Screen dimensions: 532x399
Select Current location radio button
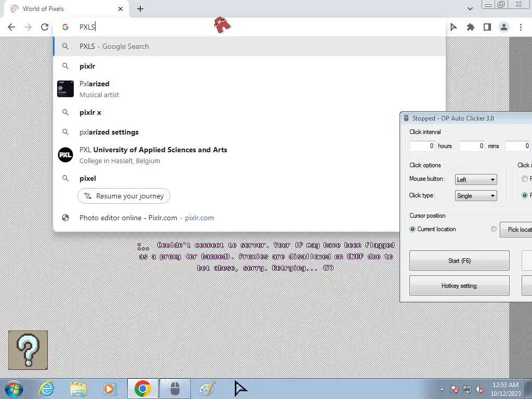coord(413,229)
